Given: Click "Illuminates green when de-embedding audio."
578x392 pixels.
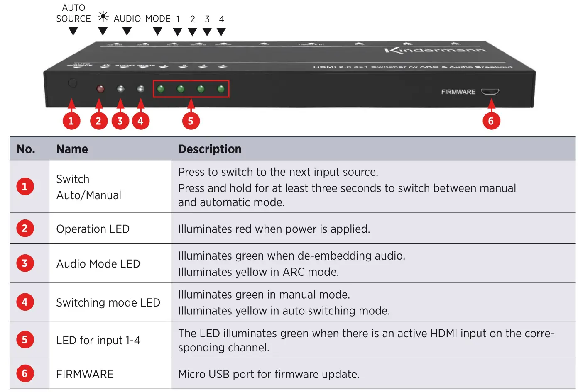Looking at the screenshot, I should click(x=291, y=256).
